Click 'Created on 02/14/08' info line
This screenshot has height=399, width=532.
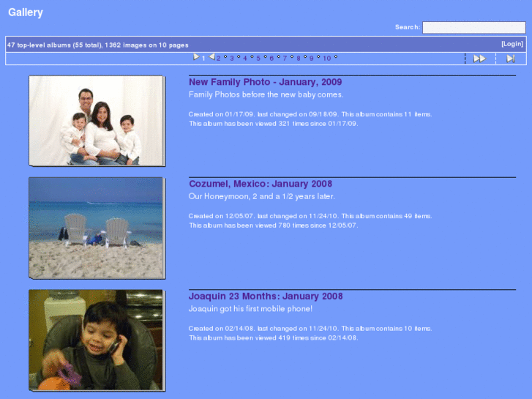(310, 329)
